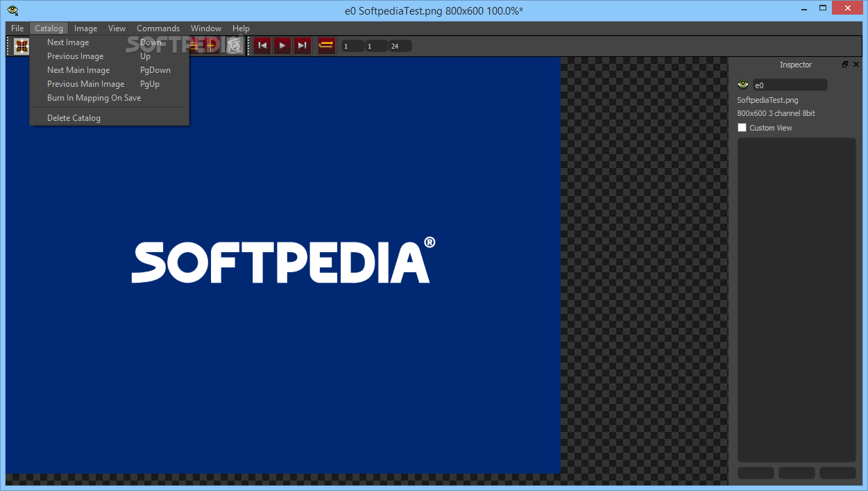Open the Image menu
This screenshot has width=868, height=491.
(86, 28)
